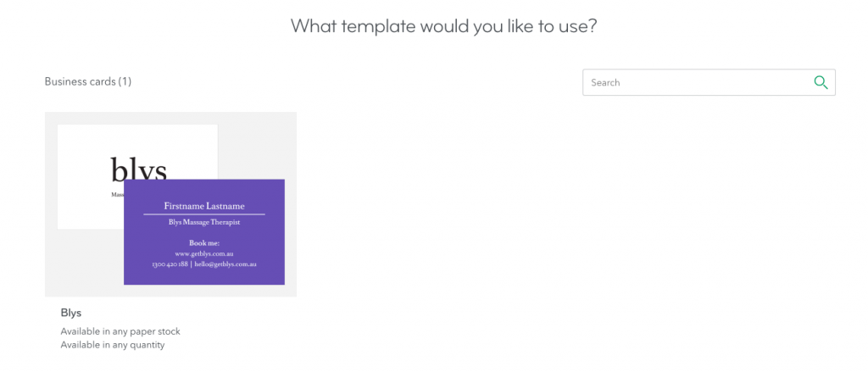Select the purple back-side card preview

click(x=204, y=232)
